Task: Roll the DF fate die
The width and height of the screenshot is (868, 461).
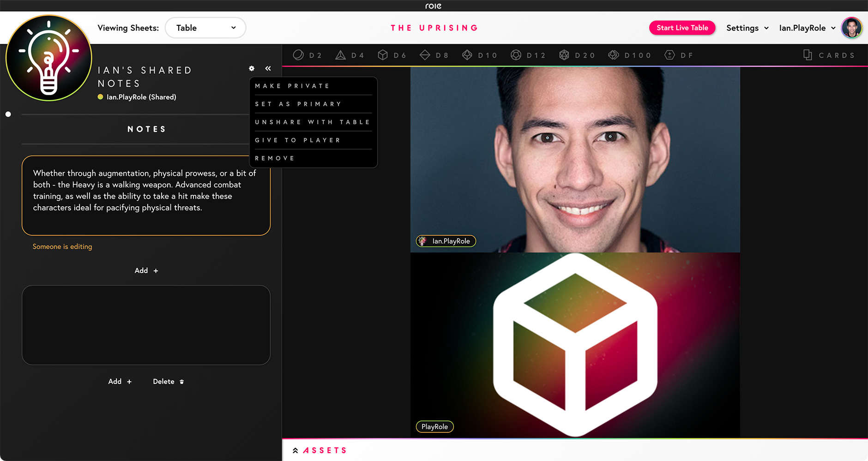Action: pyautogui.click(x=678, y=55)
